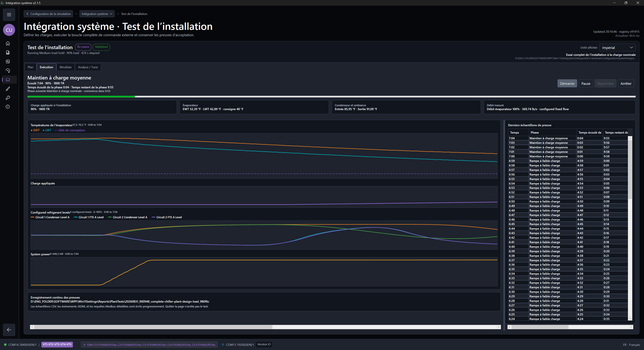Select the circular replay sidebar icon
Viewport: 644px width, 350px height.
point(8,71)
